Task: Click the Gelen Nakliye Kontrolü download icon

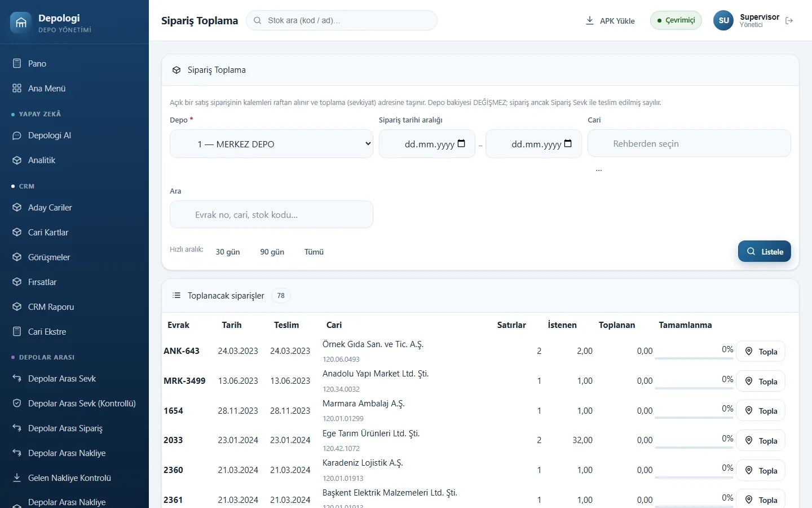Action: 17,478
